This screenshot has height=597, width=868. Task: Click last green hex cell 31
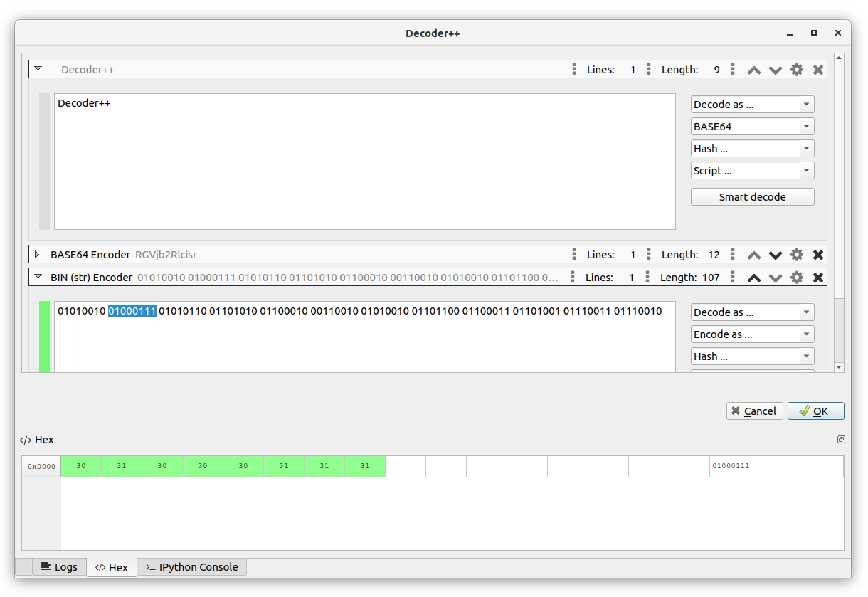pyautogui.click(x=365, y=466)
